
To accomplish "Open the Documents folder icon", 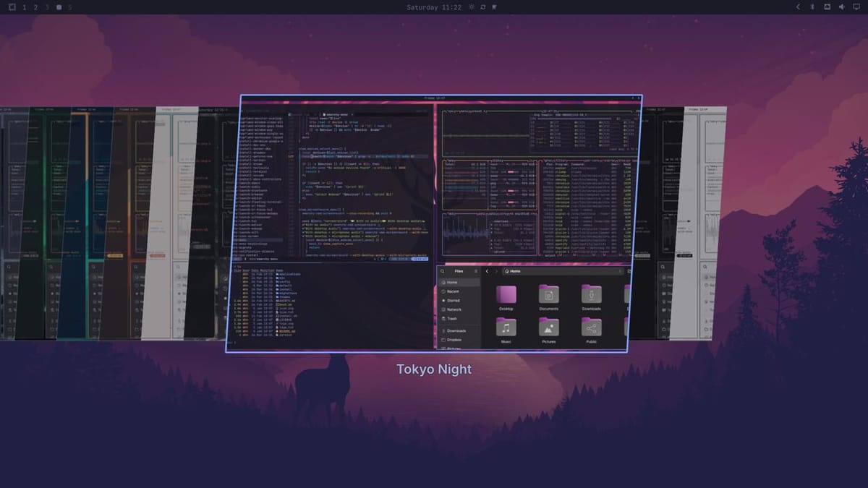I will (548, 294).
